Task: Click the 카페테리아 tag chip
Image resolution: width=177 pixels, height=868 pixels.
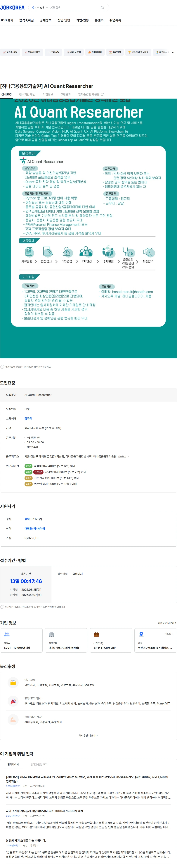Action: click(95, 52)
